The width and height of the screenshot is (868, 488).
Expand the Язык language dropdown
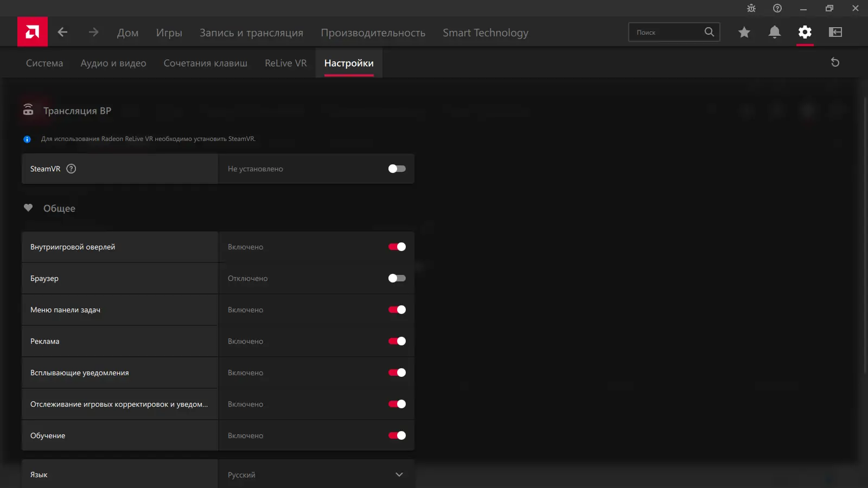316,474
